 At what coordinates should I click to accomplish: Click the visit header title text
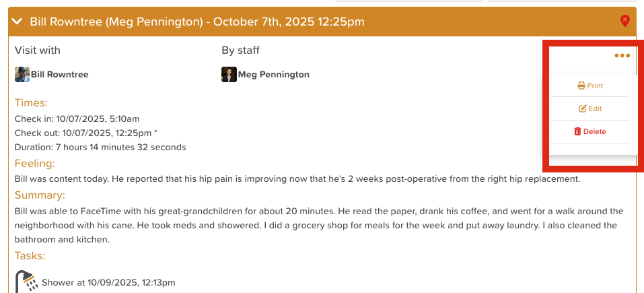point(197,22)
